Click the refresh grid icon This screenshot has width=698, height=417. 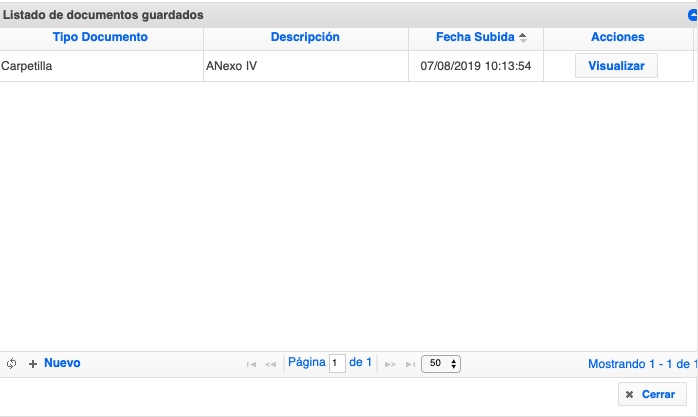(x=12, y=364)
